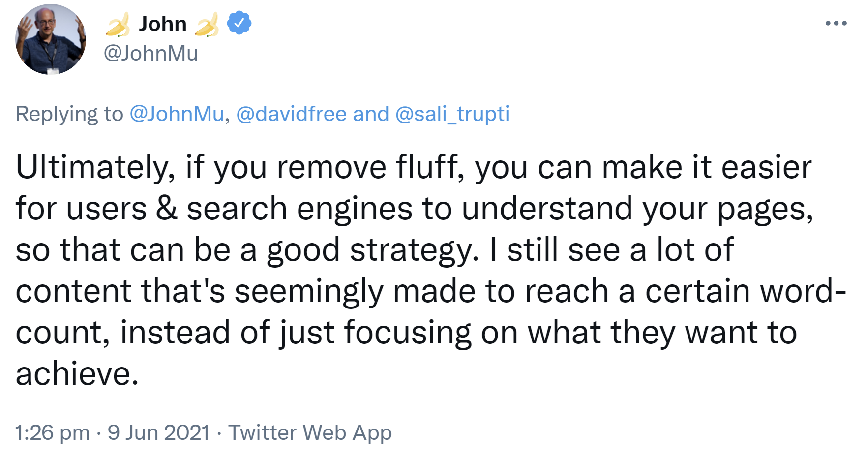The width and height of the screenshot is (868, 461).
Task: Click the banana emoji after the name John
Action: pos(207,25)
